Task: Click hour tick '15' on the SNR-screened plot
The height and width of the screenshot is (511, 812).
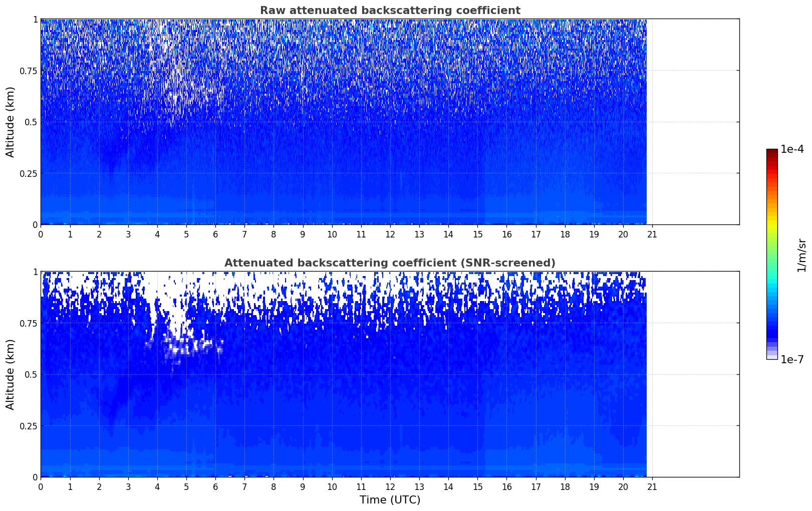Action: pos(477,486)
